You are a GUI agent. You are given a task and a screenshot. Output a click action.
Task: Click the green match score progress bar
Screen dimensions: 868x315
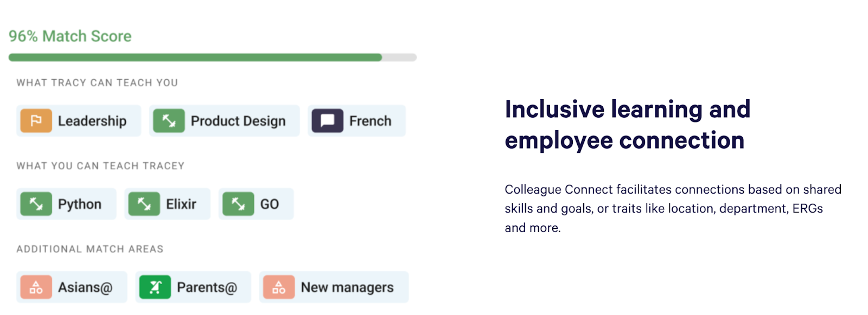[195, 56]
